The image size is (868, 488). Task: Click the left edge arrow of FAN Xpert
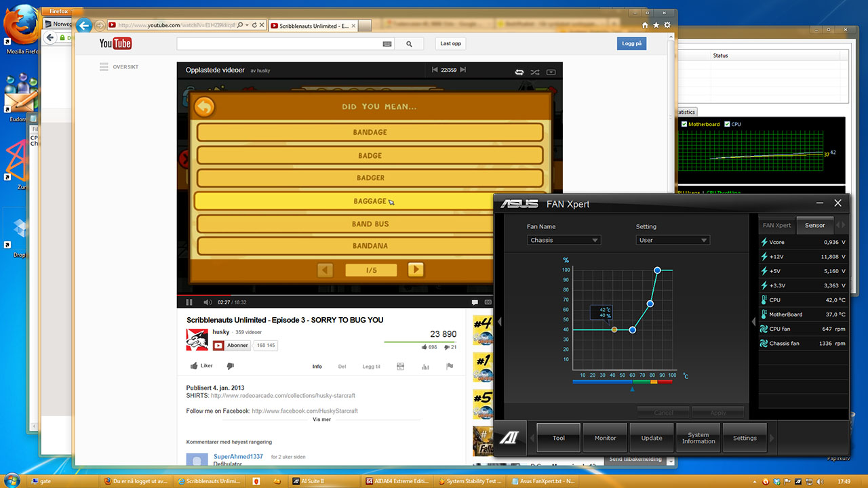tap(500, 322)
